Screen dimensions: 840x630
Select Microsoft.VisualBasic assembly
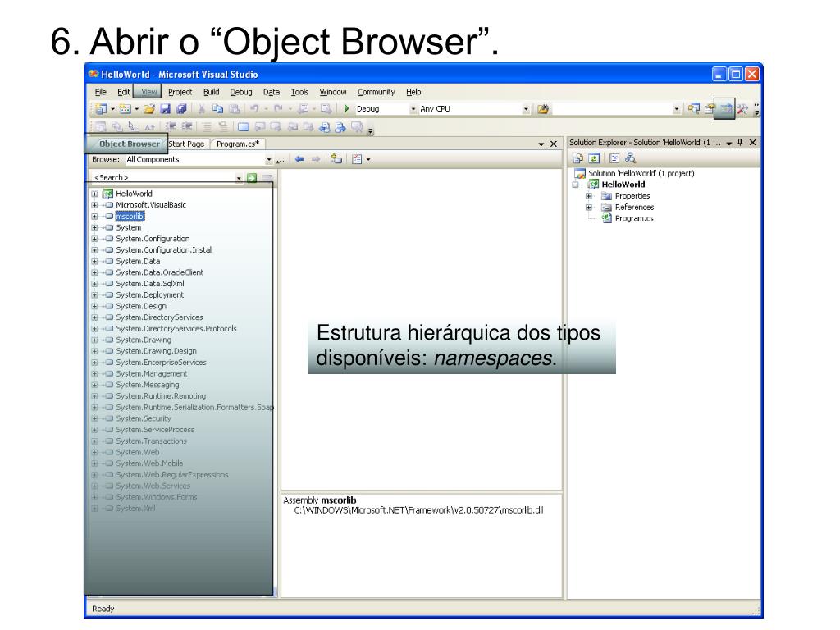(151, 205)
